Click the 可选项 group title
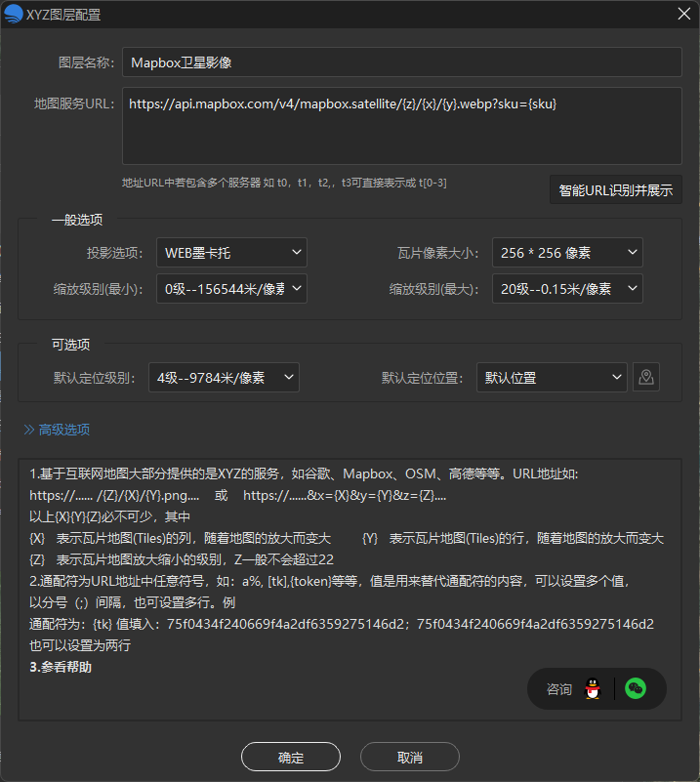The height and width of the screenshot is (782, 700). point(71,345)
